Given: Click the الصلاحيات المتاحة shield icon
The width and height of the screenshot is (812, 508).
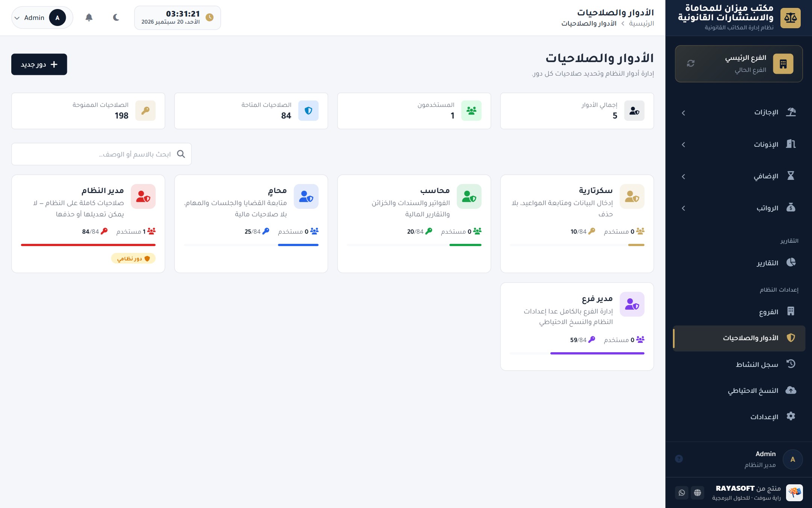Looking at the screenshot, I should coord(308,111).
